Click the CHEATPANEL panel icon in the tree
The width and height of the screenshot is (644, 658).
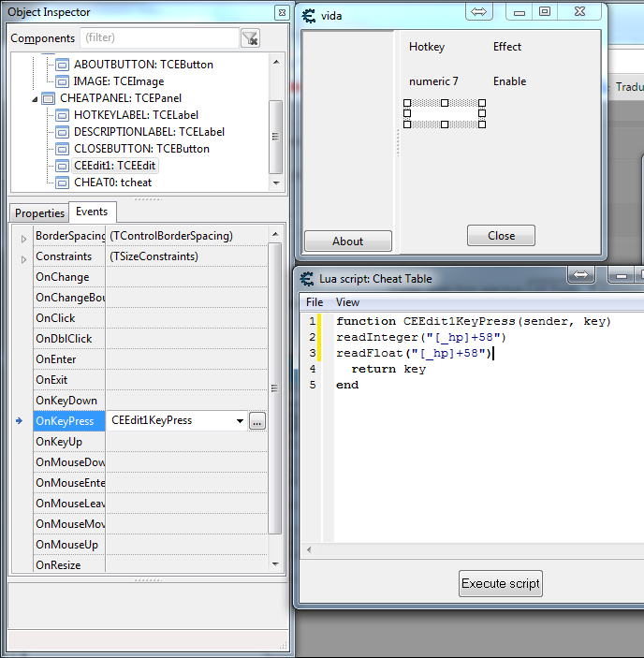(49, 98)
